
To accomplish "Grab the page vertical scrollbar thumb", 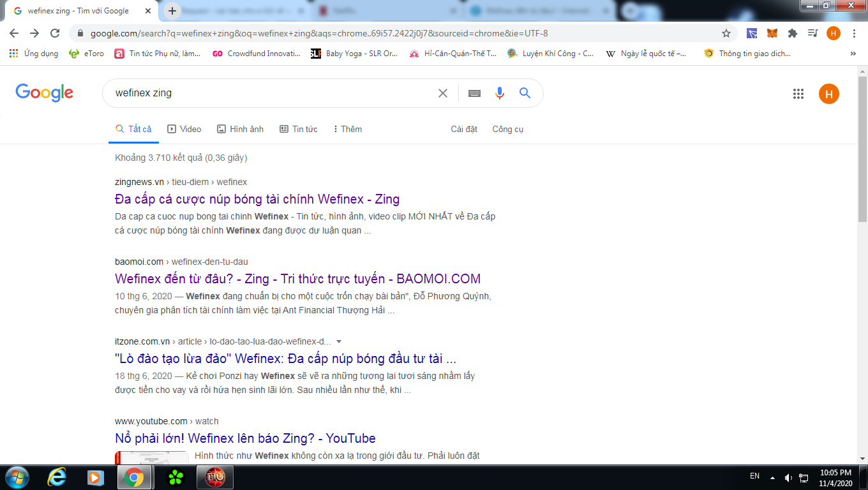I will [x=862, y=150].
